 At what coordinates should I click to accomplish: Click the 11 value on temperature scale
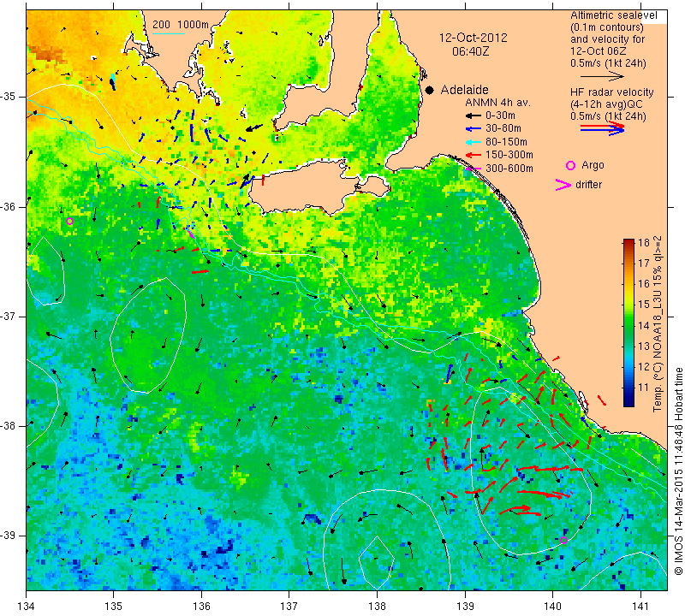tap(644, 388)
